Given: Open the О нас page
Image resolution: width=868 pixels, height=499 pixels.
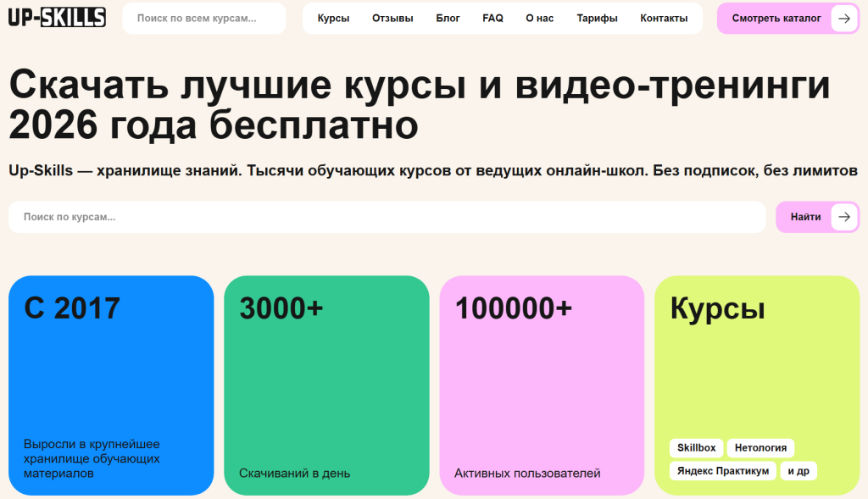Looking at the screenshot, I should [x=539, y=18].
